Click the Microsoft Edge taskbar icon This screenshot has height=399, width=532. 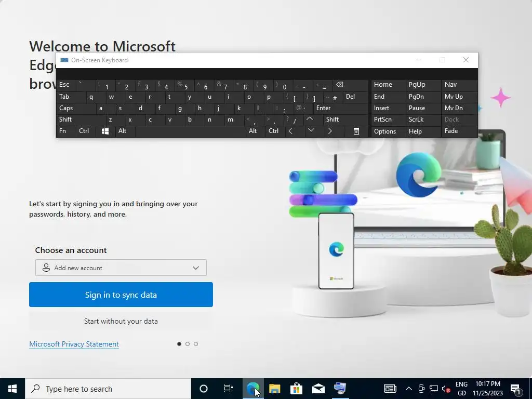point(253,389)
